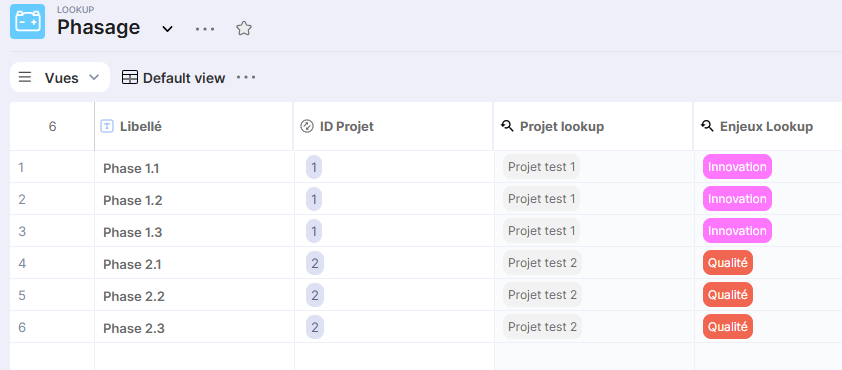Viewport: 842px width, 370px height.
Task: Open the Vues views dropdown
Action: pyautogui.click(x=60, y=77)
